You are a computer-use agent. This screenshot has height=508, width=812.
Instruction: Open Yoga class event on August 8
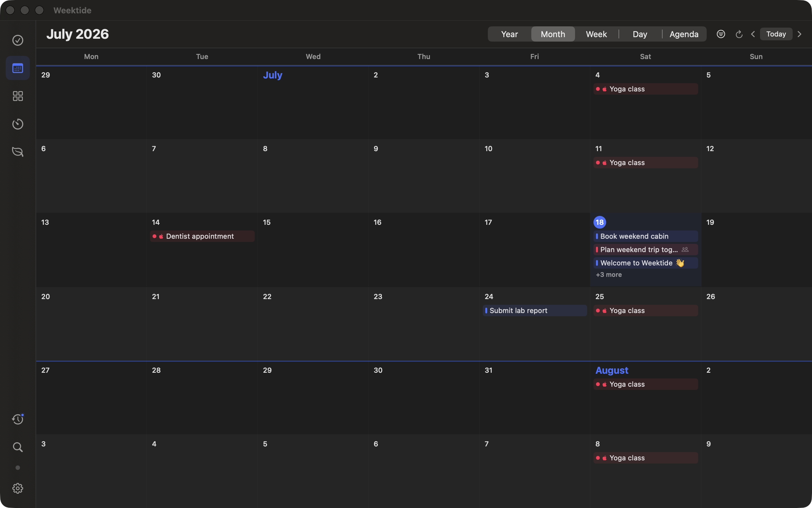645,458
